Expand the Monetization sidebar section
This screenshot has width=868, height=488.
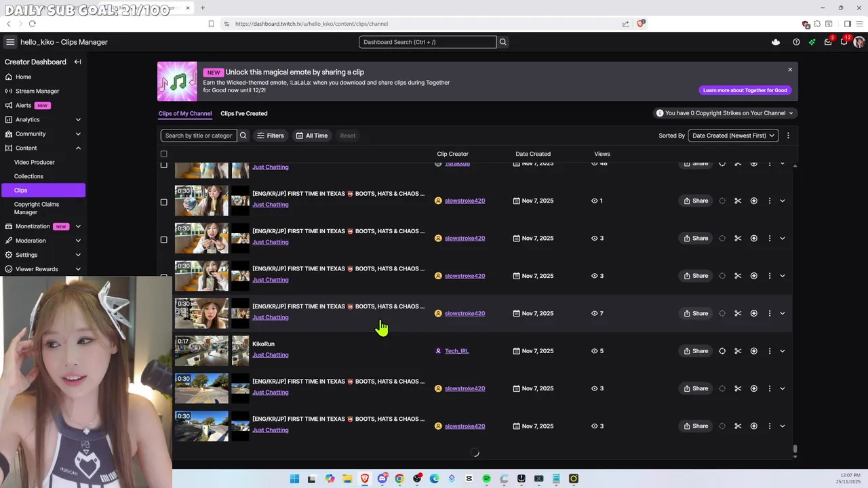point(77,226)
